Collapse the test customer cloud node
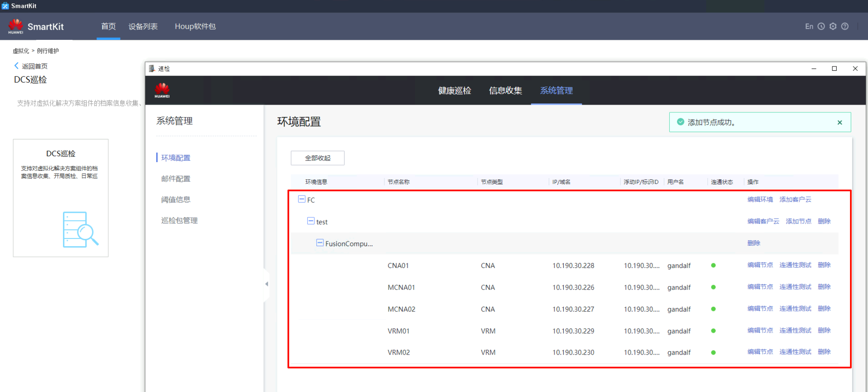This screenshot has width=868, height=392. tap(311, 221)
